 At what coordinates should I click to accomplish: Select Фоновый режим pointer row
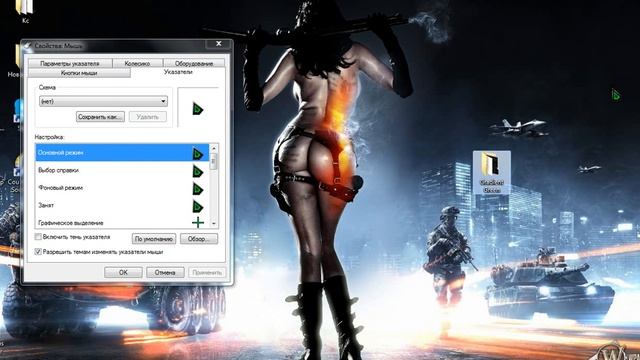(122, 188)
